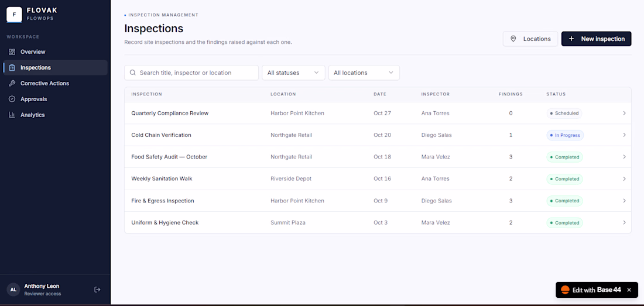Click the Corrective Actions wrench icon

(12, 83)
